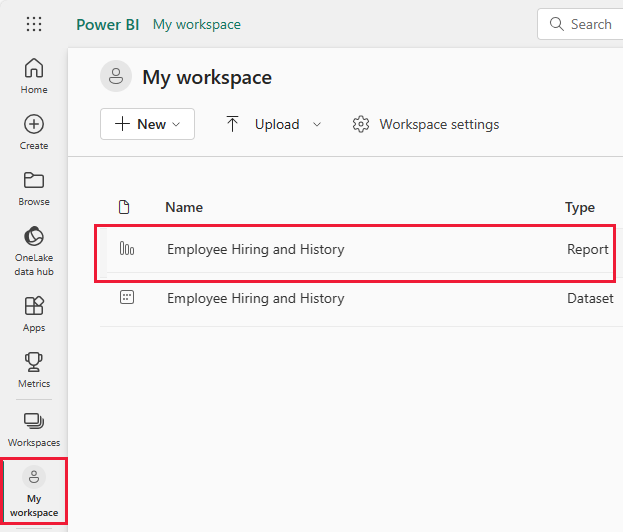Image resolution: width=623 pixels, height=532 pixels.
Task: Select My workspace in the sidebar
Action: coord(34,491)
